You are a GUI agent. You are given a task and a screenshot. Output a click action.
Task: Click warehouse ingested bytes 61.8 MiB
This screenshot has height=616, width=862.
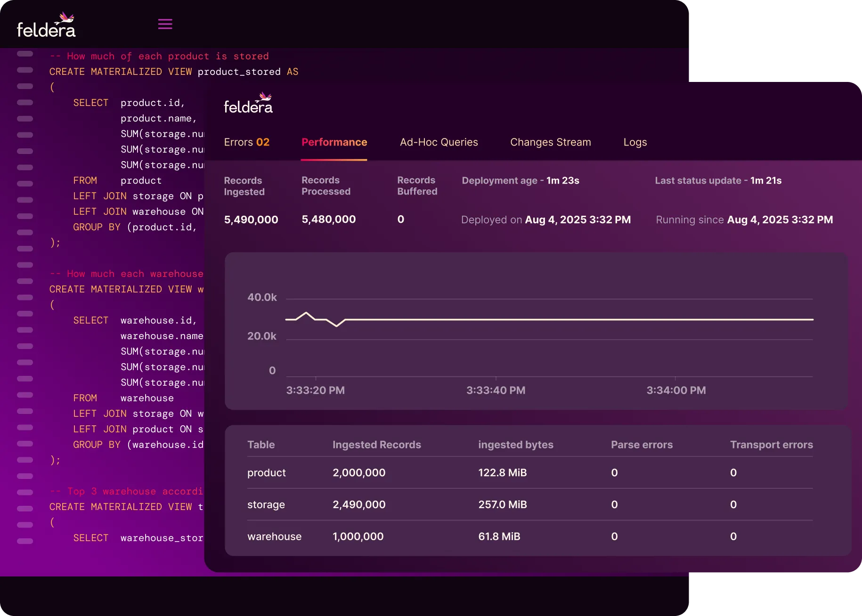click(499, 536)
